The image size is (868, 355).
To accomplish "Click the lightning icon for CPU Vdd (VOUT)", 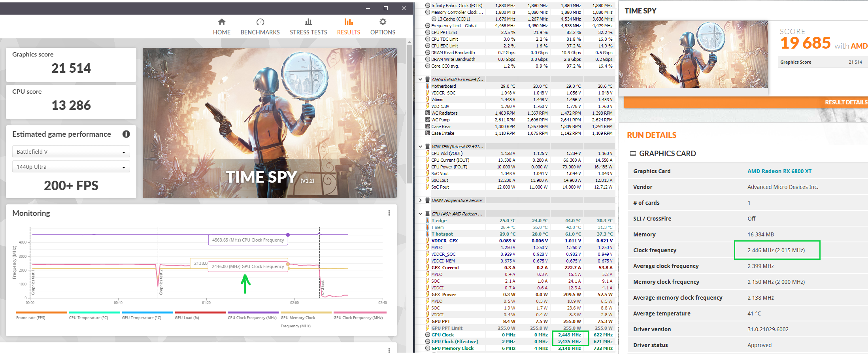I will (x=428, y=153).
